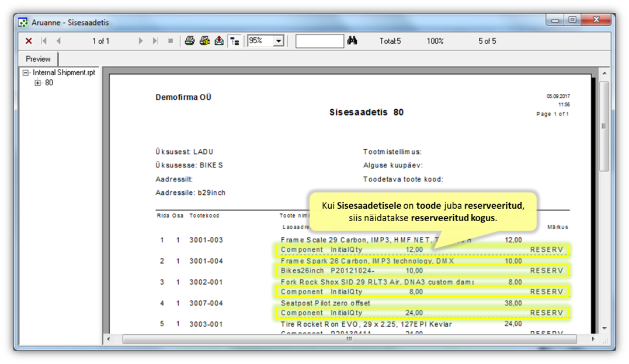Go to first page of report

tap(44, 41)
